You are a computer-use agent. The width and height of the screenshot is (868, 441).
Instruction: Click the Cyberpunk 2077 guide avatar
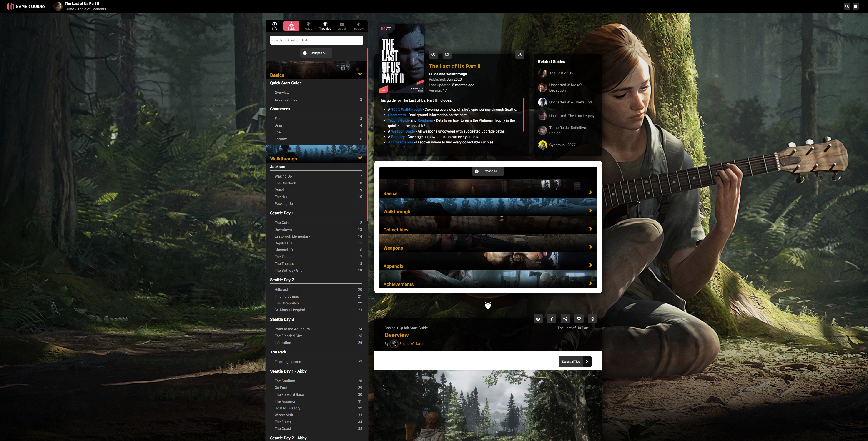pyautogui.click(x=542, y=145)
